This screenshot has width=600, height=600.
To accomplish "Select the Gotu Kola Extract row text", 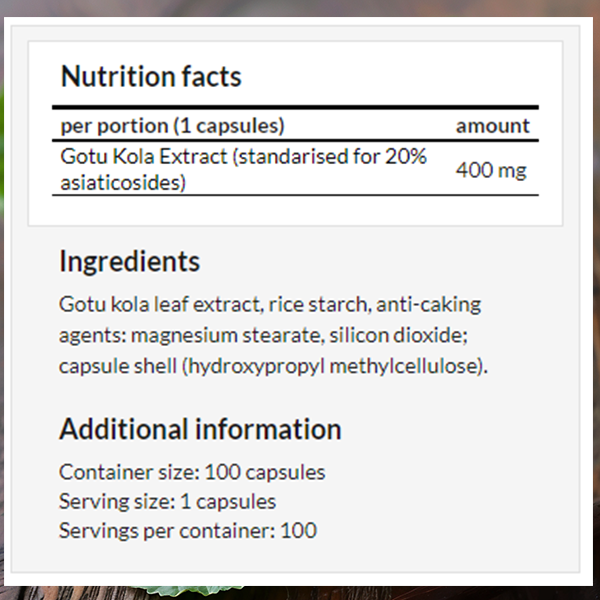I will [243, 170].
